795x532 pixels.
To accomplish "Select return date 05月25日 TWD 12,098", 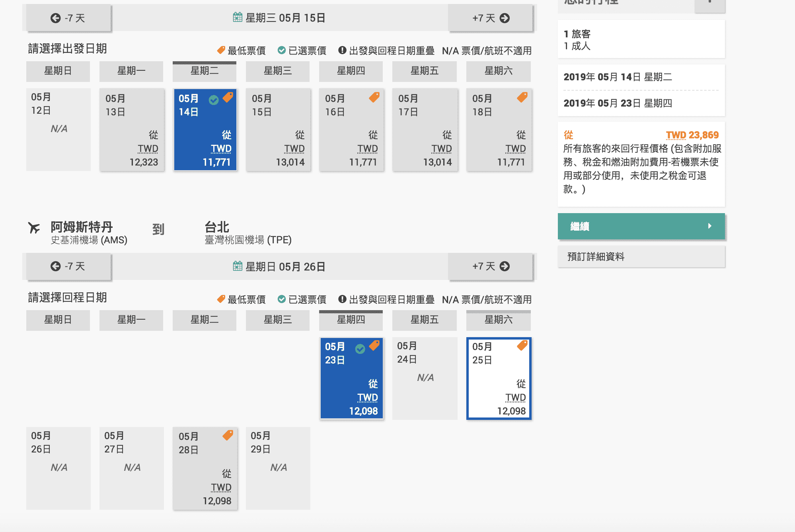I will tap(499, 379).
